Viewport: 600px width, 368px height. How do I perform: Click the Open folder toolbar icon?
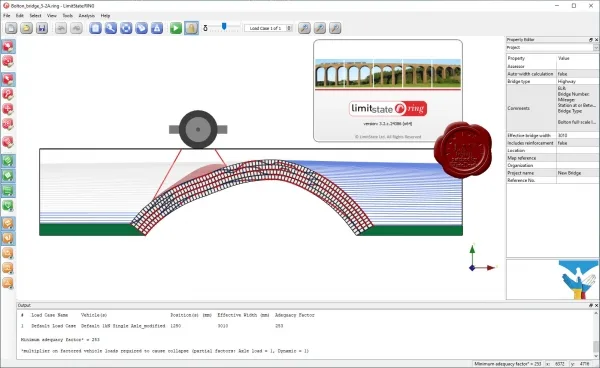(x=26, y=28)
